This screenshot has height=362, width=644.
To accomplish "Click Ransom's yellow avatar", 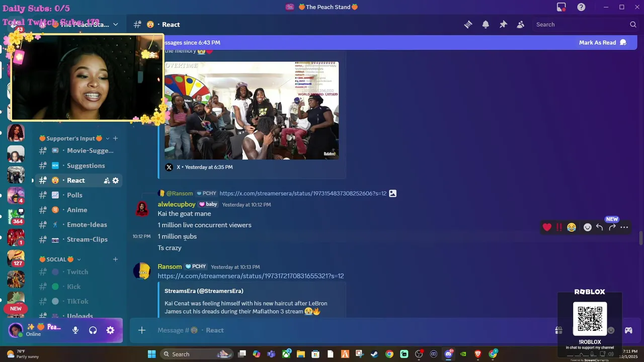I will pyautogui.click(x=142, y=271).
